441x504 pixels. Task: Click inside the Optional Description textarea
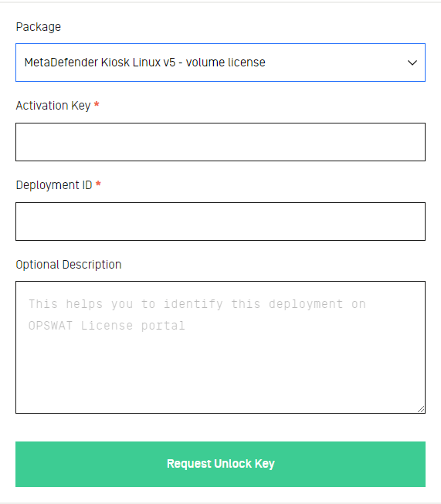[220, 347]
